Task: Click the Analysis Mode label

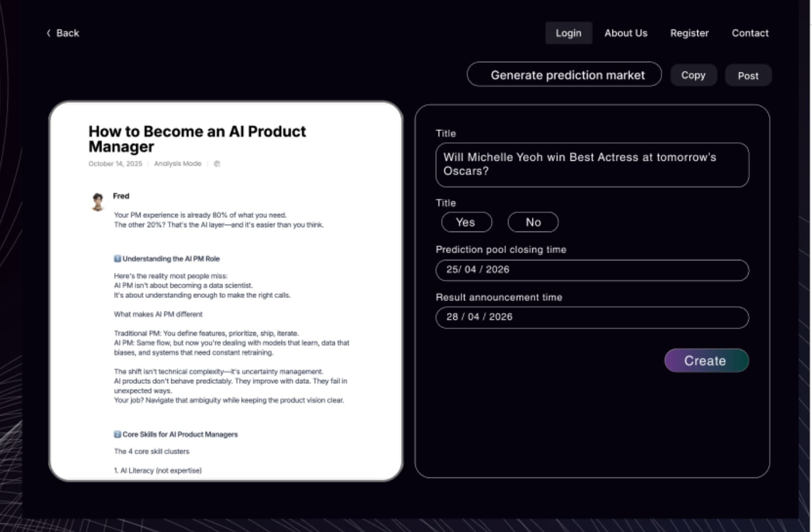Action: (x=178, y=164)
